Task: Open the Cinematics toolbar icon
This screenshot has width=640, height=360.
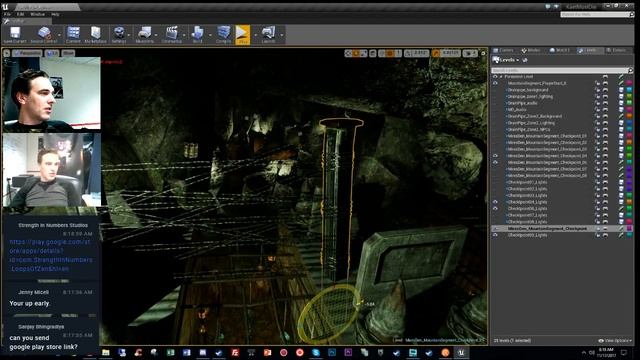Action: click(x=171, y=35)
